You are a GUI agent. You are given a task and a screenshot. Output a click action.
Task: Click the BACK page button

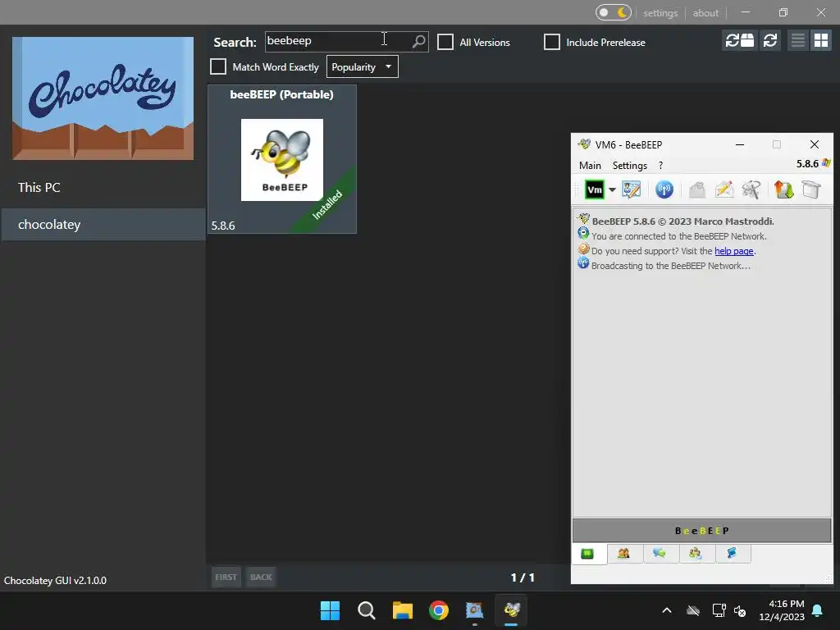coord(261,577)
